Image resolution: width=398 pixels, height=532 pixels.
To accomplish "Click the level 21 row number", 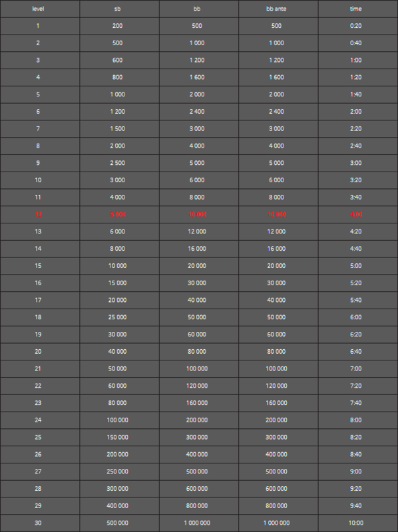I will 38,368.
